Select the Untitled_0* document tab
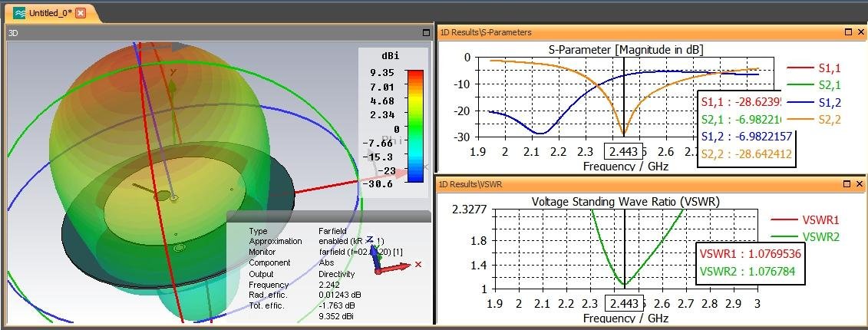This screenshot has height=330, width=868. (51, 13)
